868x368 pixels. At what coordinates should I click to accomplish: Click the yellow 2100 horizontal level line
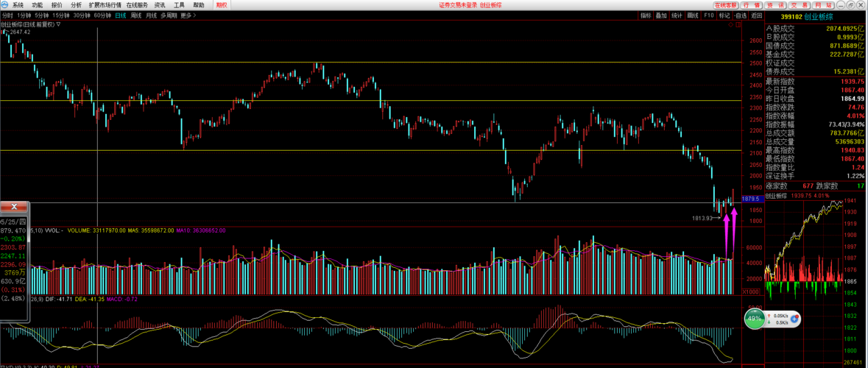[368, 151]
